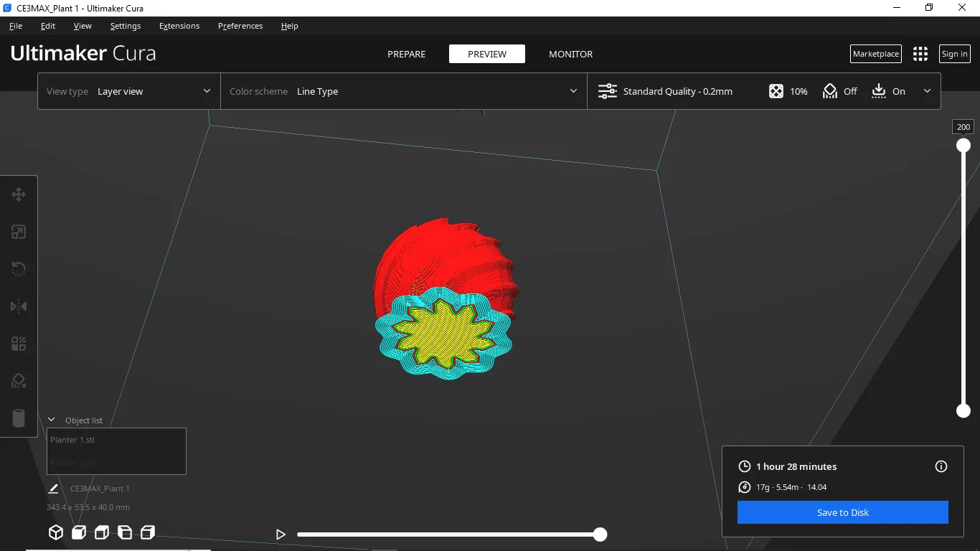
Task: Click the pencil icon to rename job
Action: [x=53, y=489]
